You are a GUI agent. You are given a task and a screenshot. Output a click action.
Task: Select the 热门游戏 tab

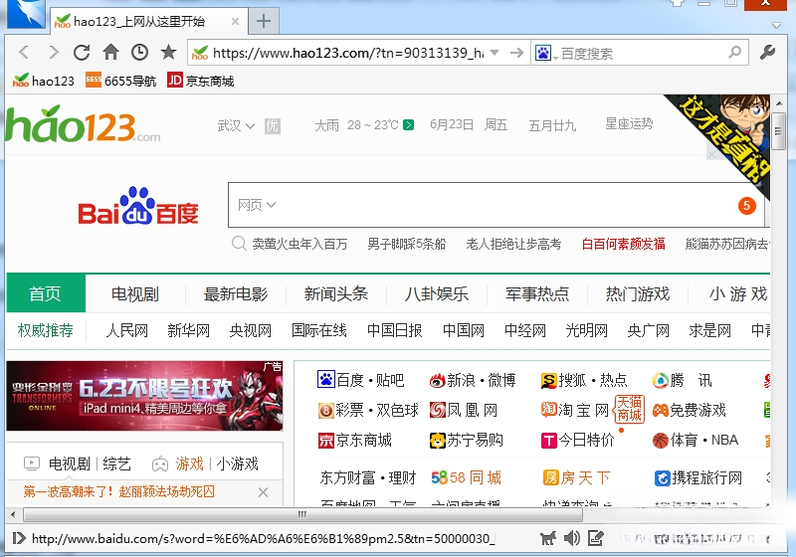pyautogui.click(x=638, y=294)
